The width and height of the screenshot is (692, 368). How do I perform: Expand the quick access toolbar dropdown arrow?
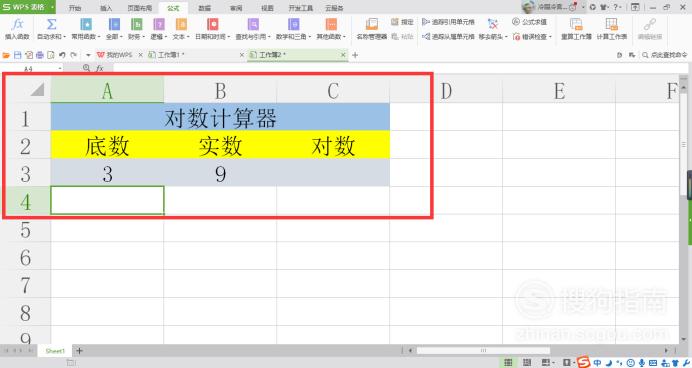point(88,55)
